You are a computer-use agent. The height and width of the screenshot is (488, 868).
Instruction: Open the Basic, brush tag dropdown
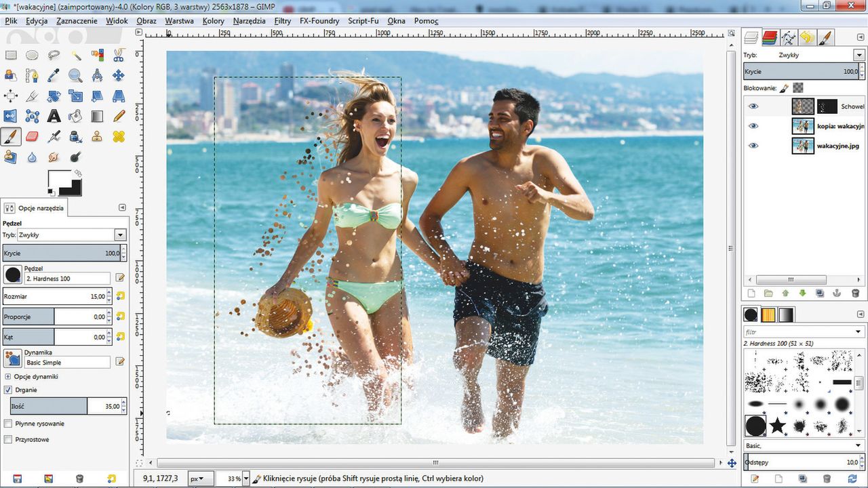[859, 445]
